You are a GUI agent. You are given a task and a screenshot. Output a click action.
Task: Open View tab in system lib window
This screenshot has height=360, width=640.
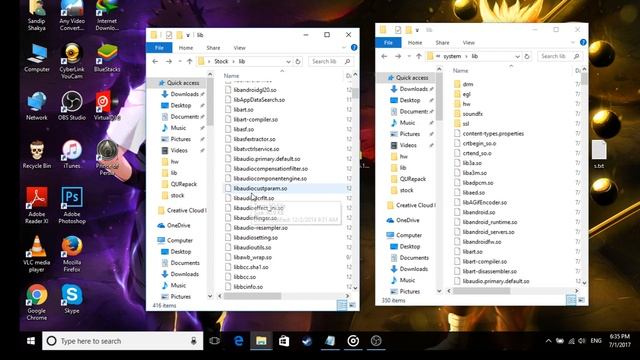coord(469,42)
